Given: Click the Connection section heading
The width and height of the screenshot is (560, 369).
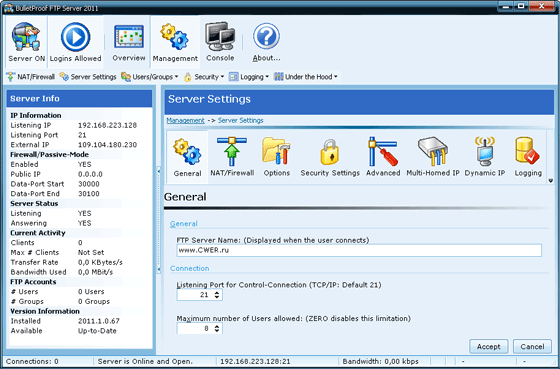Looking at the screenshot, I should tap(190, 268).
